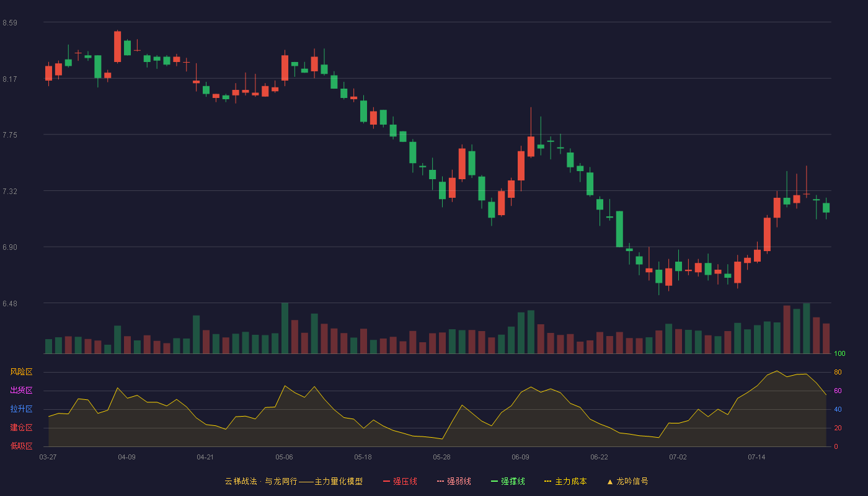Screen dimensions: 868x496
Task: Click the 05-06 date axis label
Action: (x=284, y=457)
